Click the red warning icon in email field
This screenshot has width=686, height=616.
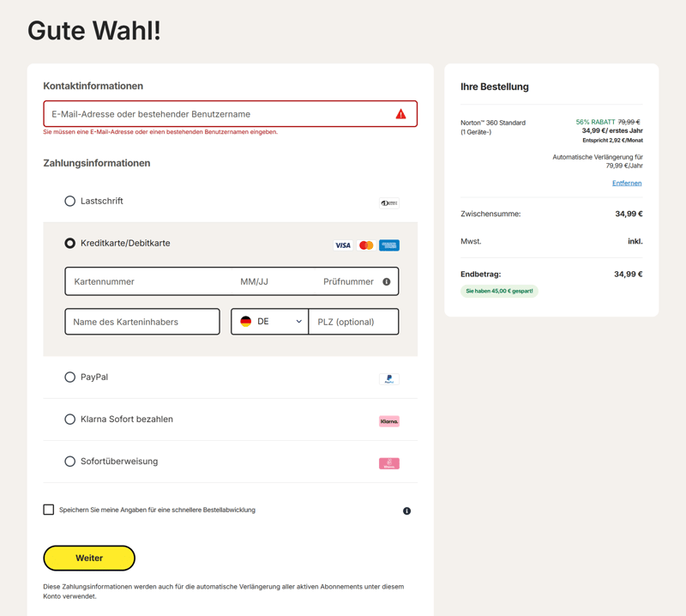tap(400, 114)
